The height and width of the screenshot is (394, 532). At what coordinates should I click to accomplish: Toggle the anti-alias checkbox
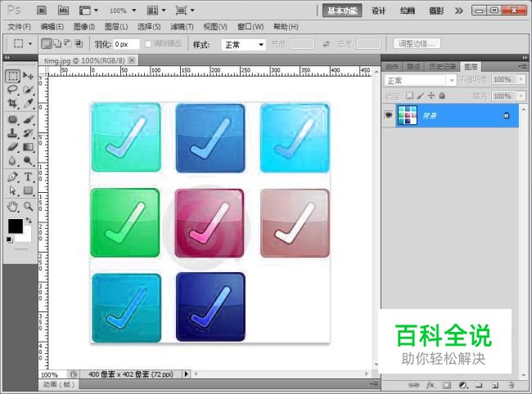(148, 43)
